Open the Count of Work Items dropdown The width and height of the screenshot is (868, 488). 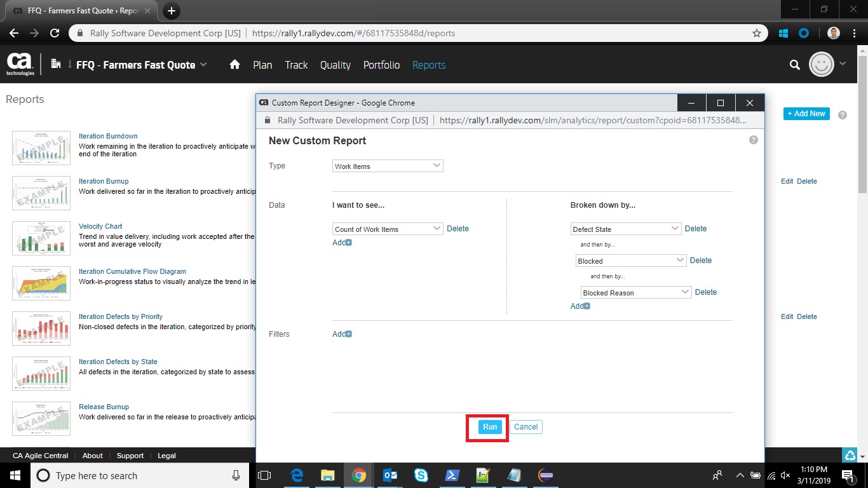(388, 229)
